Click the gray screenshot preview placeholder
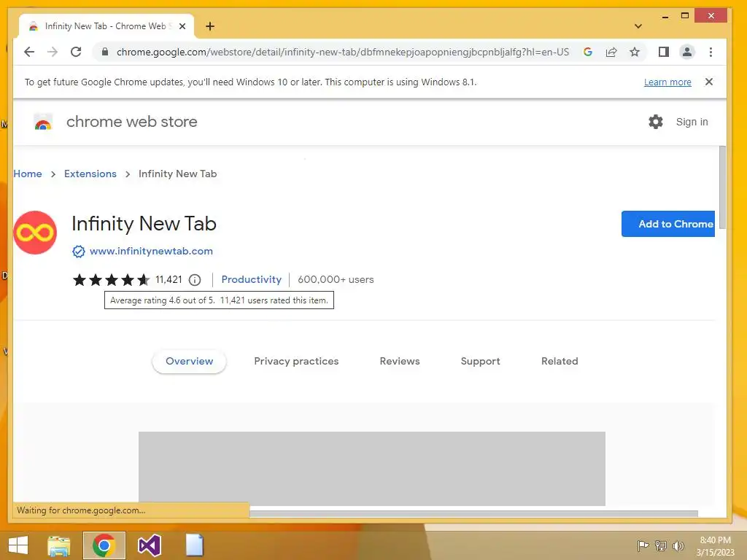Image resolution: width=747 pixels, height=560 pixels. pos(372,469)
